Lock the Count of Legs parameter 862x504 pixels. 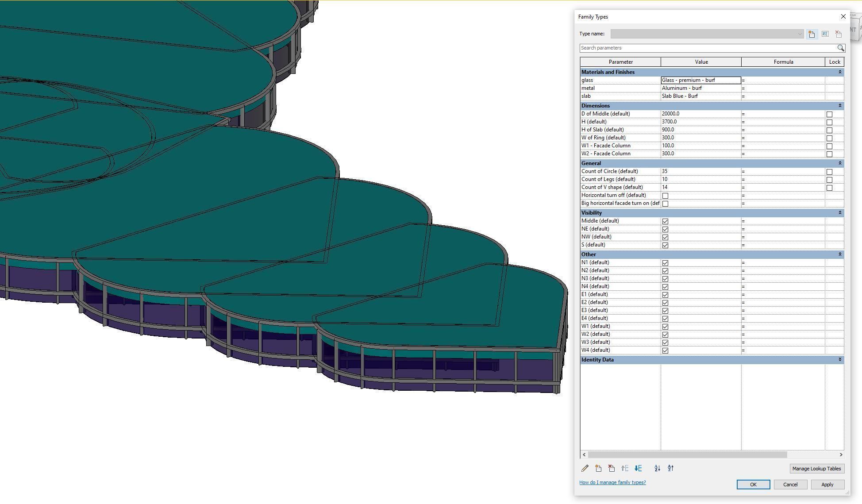pos(829,180)
